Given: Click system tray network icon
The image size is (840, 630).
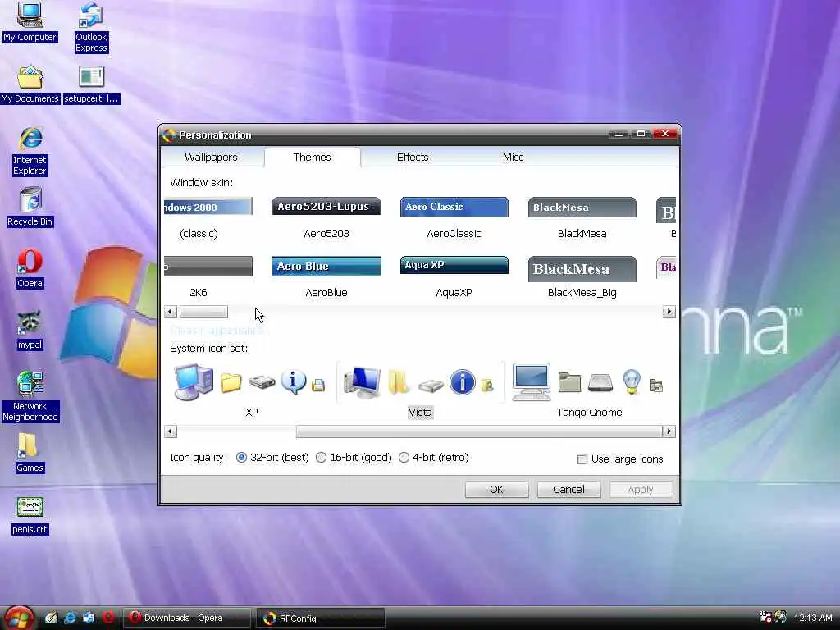Looking at the screenshot, I should click(766, 617).
